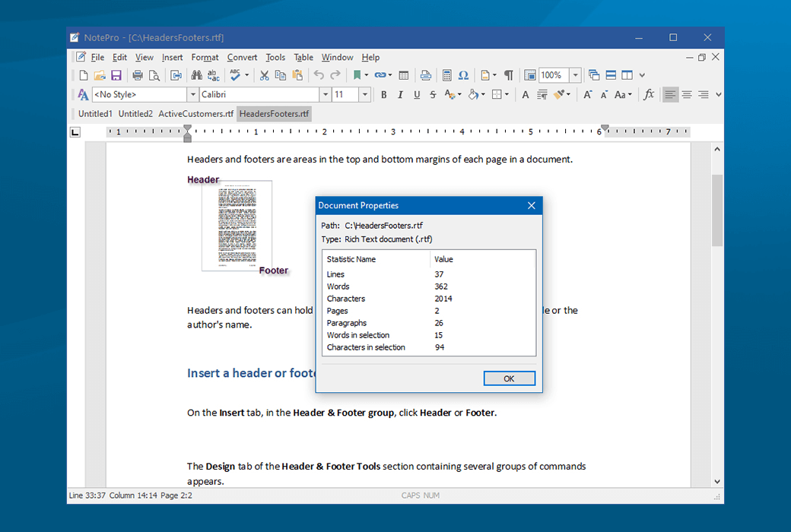The width and height of the screenshot is (791, 532).
Task: Find text with the binoculars icon
Action: pyautogui.click(x=197, y=76)
